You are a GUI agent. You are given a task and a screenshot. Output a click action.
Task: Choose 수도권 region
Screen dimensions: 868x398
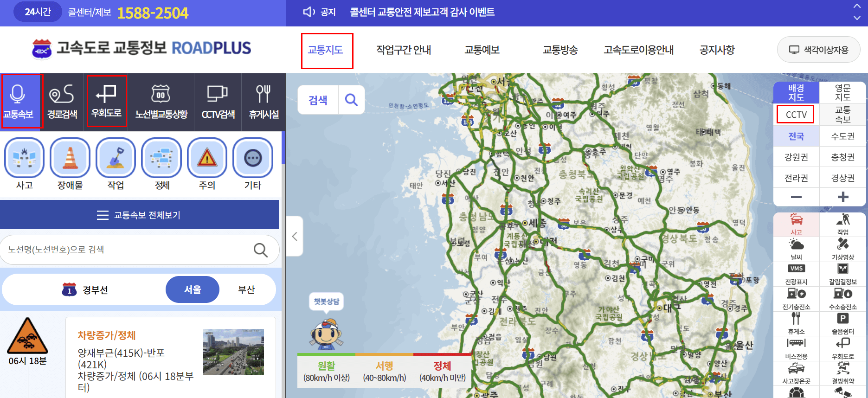842,136
